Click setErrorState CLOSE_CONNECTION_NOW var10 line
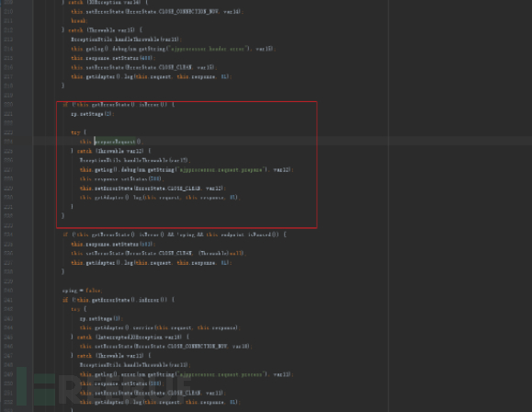This screenshot has width=532, height=412. pos(166,347)
